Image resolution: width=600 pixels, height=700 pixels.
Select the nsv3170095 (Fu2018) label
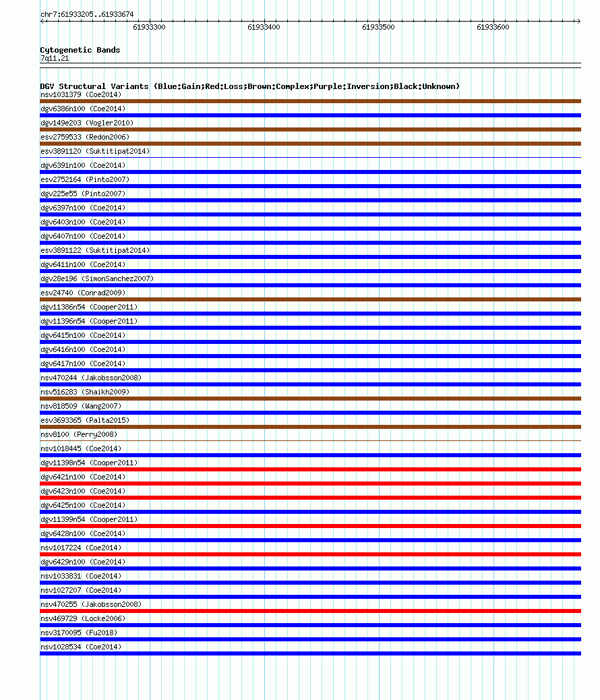tap(79, 633)
